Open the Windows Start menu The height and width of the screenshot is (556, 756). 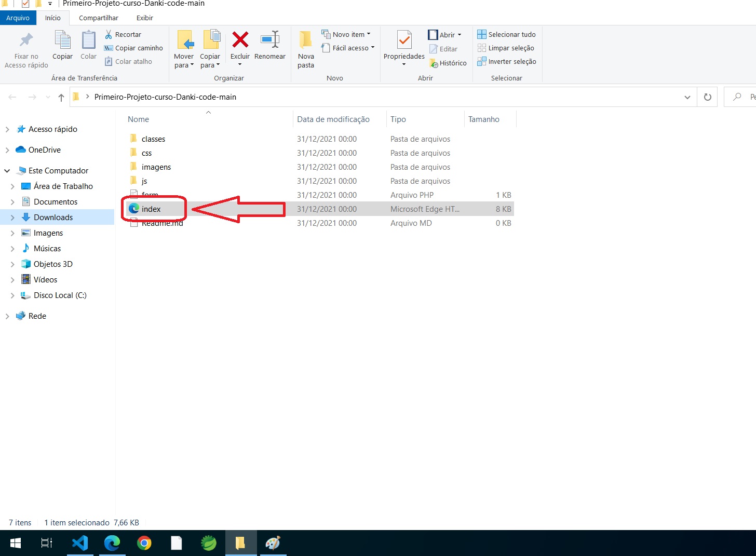16,543
